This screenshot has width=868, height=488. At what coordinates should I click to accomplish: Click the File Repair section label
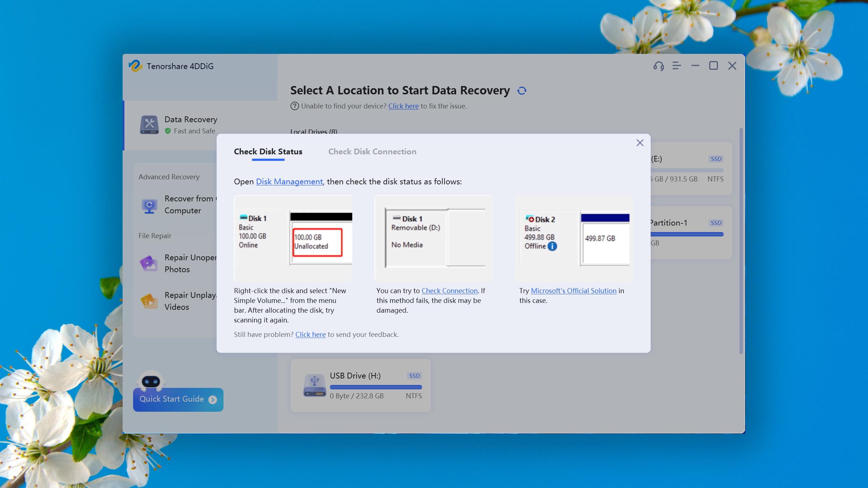pos(155,236)
